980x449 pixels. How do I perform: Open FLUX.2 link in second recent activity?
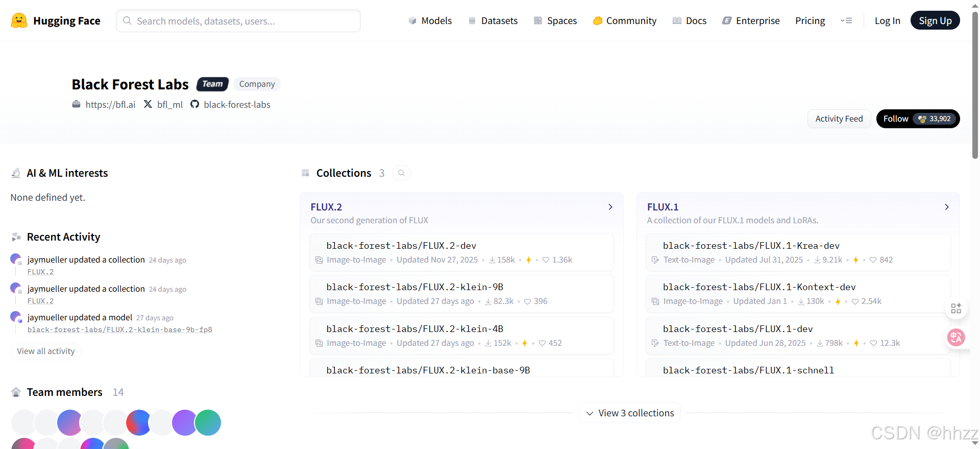(40, 301)
